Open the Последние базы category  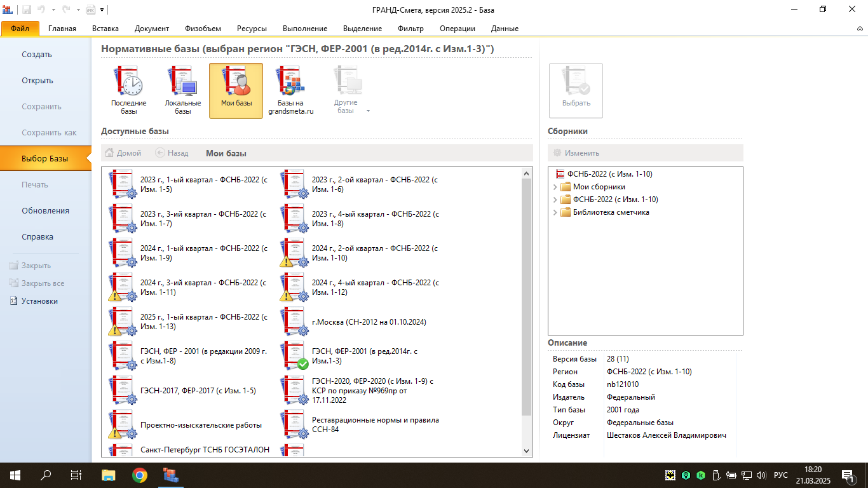point(128,91)
